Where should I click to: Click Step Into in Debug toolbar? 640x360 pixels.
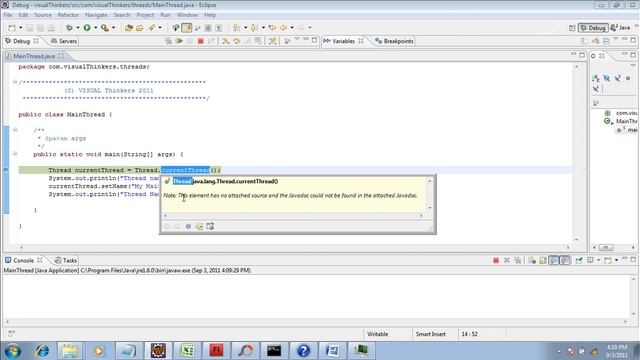coord(225,41)
